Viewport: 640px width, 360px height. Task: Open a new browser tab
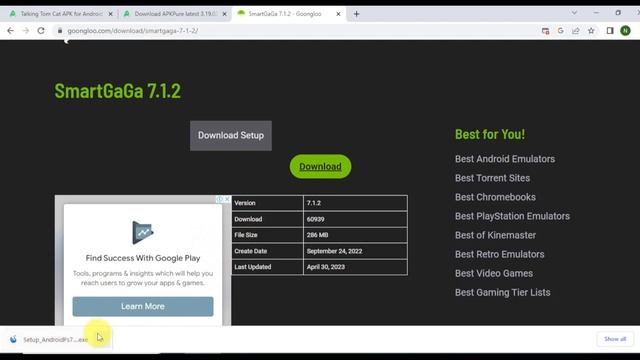(x=356, y=14)
